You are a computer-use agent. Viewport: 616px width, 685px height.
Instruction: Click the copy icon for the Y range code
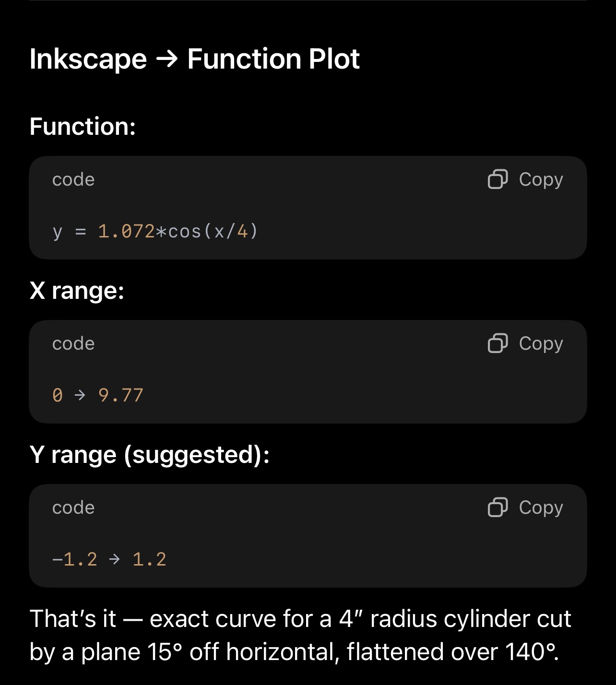[x=498, y=508]
